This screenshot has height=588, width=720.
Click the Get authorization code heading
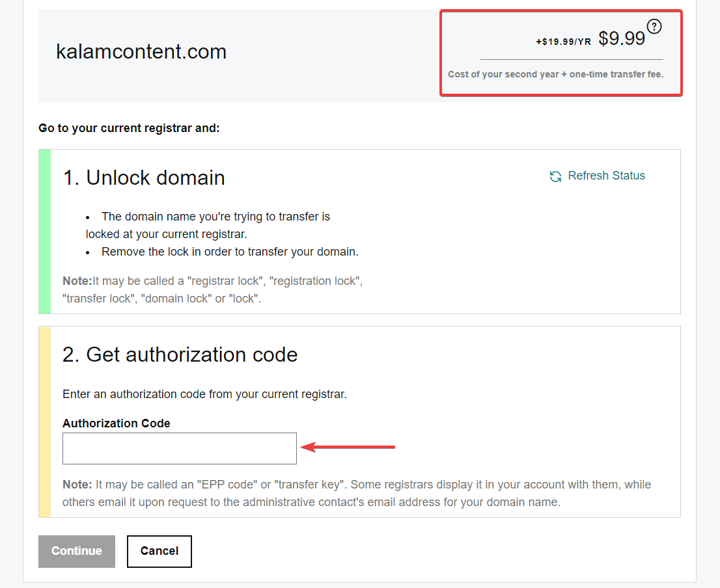tap(180, 354)
